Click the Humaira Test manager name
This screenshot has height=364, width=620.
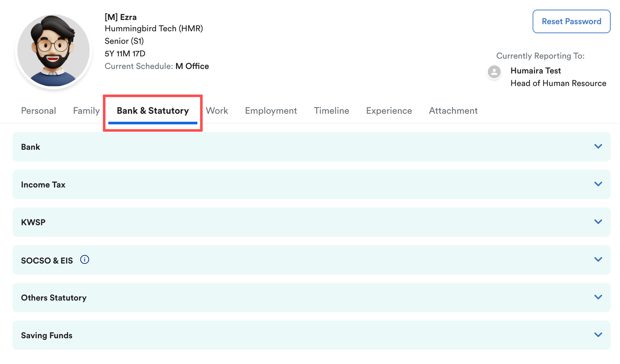coord(536,71)
